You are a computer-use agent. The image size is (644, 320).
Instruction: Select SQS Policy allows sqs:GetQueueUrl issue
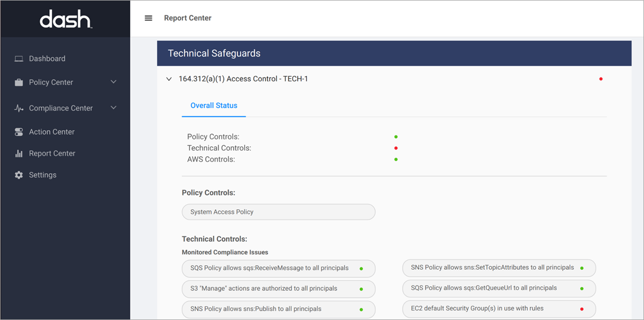(499, 288)
